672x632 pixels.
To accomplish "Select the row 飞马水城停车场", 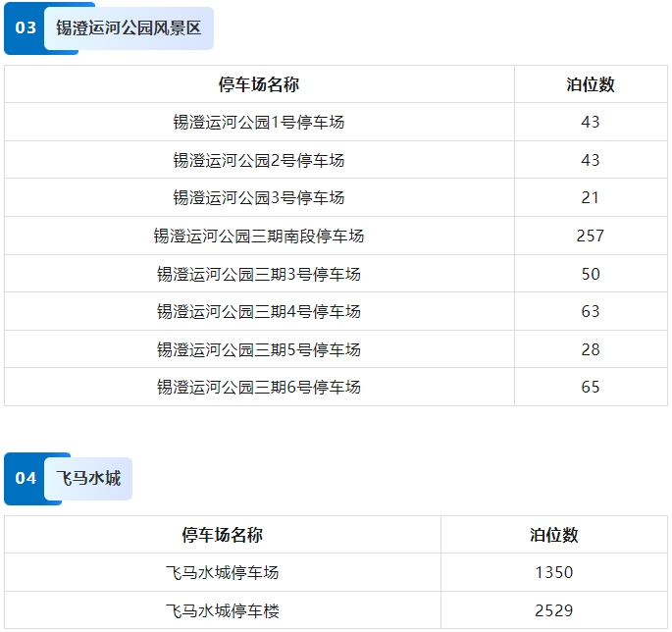I will tap(336, 572).
